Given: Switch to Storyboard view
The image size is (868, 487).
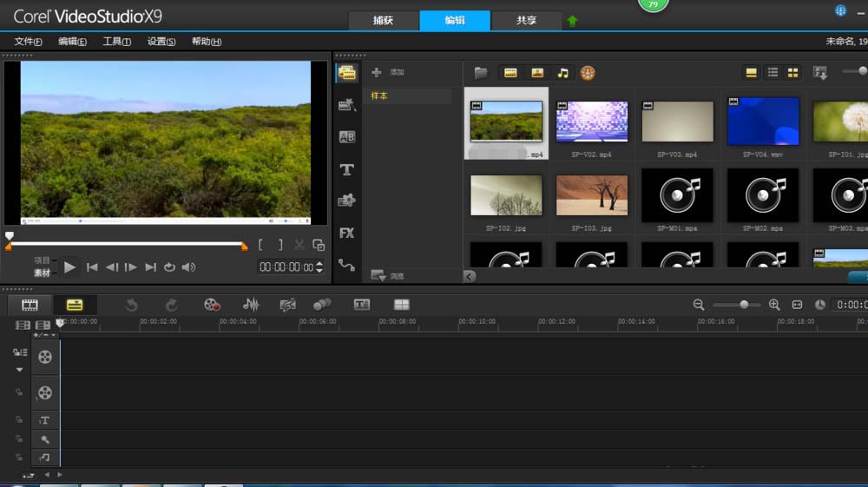Looking at the screenshot, I should point(30,305).
